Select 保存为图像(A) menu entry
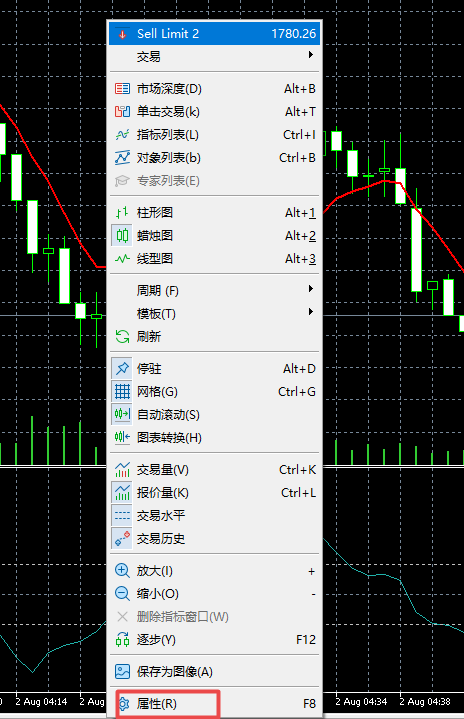Viewport: 464px width, 719px height. 215,671
